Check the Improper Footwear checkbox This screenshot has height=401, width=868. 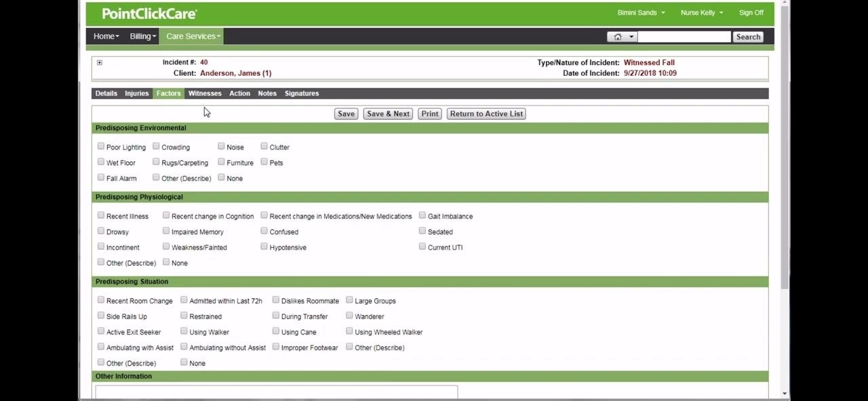[x=276, y=347]
